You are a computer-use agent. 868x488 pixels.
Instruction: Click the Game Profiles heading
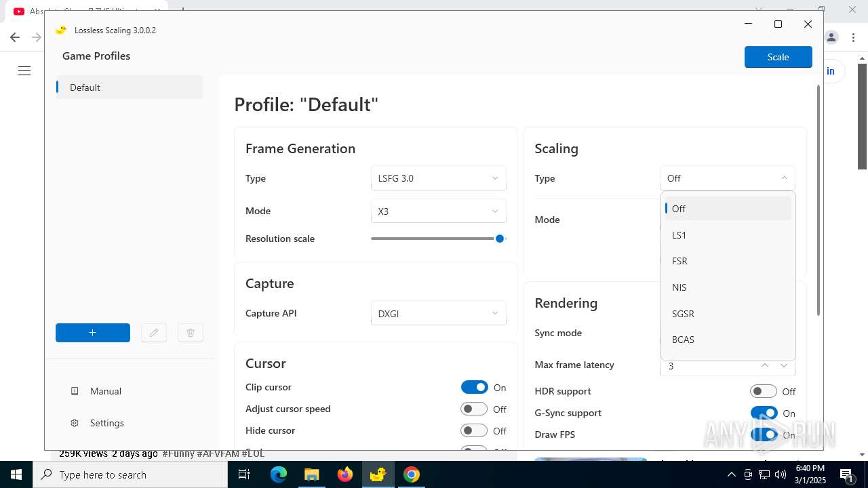pos(96,56)
